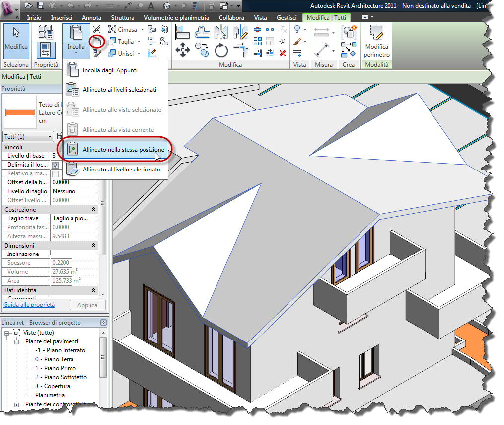
Task: Toggle the Relativo a massa checkbox
Action: click(x=55, y=174)
